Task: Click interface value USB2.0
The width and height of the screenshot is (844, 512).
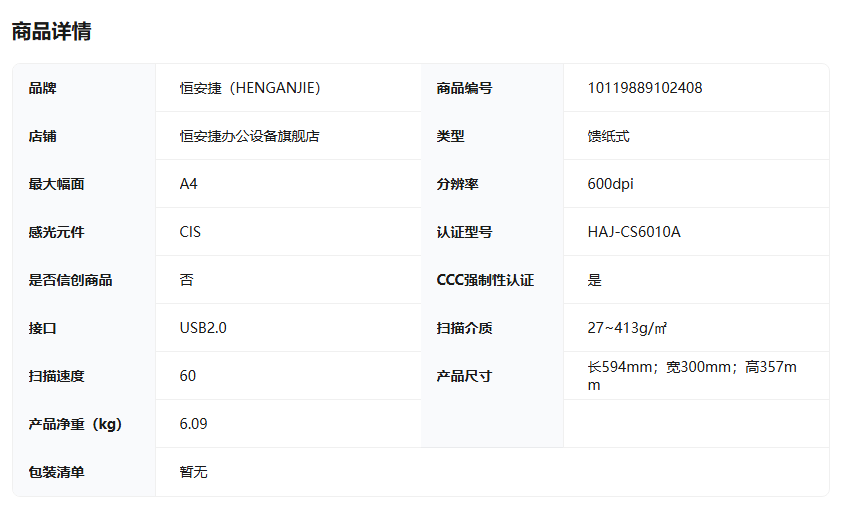Action: pos(203,327)
